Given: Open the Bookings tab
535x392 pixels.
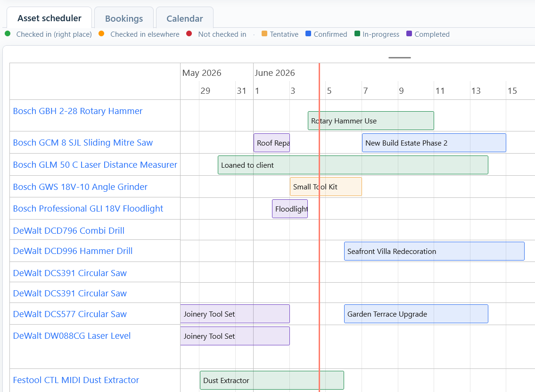Looking at the screenshot, I should pos(124,18).
